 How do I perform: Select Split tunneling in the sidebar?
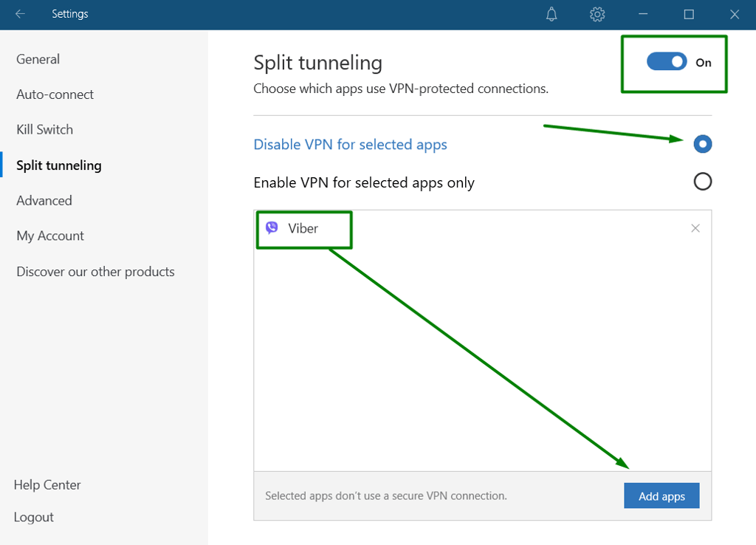59,165
